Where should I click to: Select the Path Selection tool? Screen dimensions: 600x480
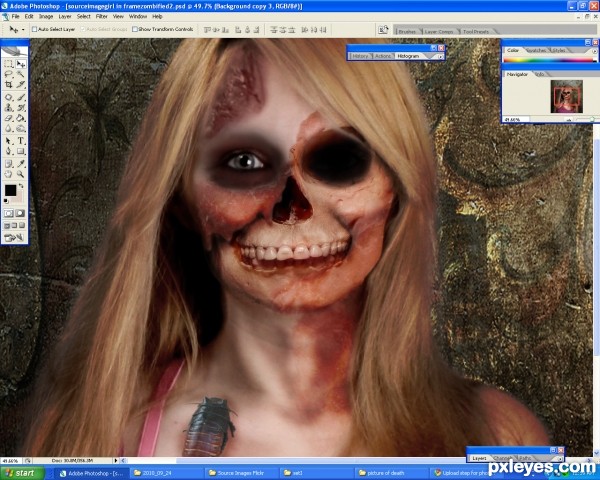pos(8,141)
